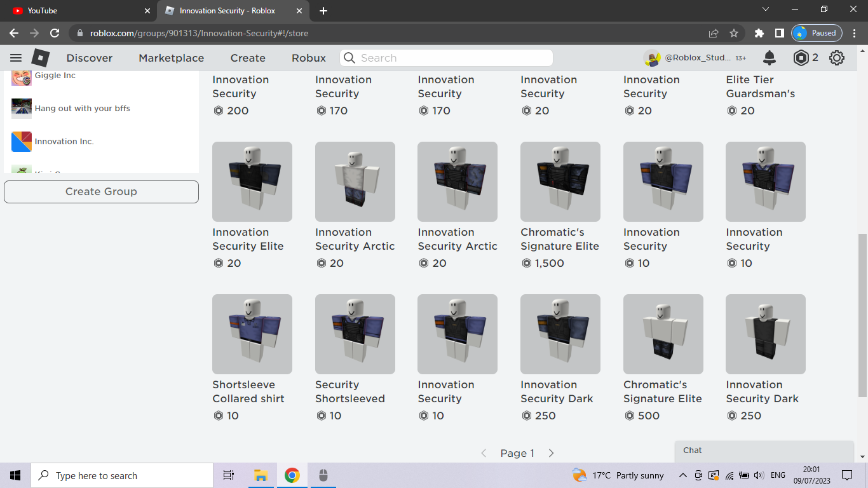Screen dimensions: 868x488
Task: Open the tab search dropdown arrow
Action: (x=766, y=10)
